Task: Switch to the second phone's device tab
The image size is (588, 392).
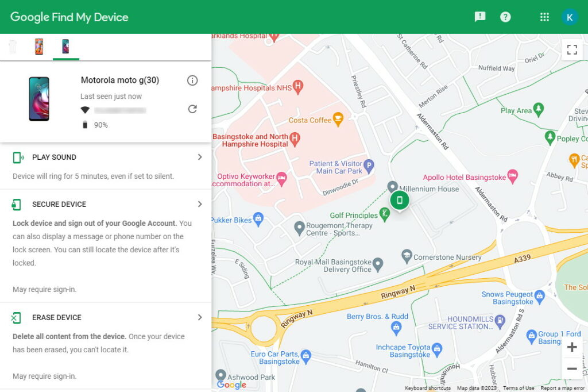Action: pos(38,45)
